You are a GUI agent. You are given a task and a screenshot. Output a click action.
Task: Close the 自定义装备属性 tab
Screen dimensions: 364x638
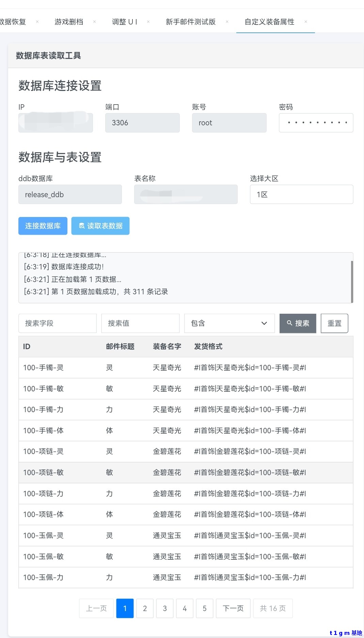[306, 22]
